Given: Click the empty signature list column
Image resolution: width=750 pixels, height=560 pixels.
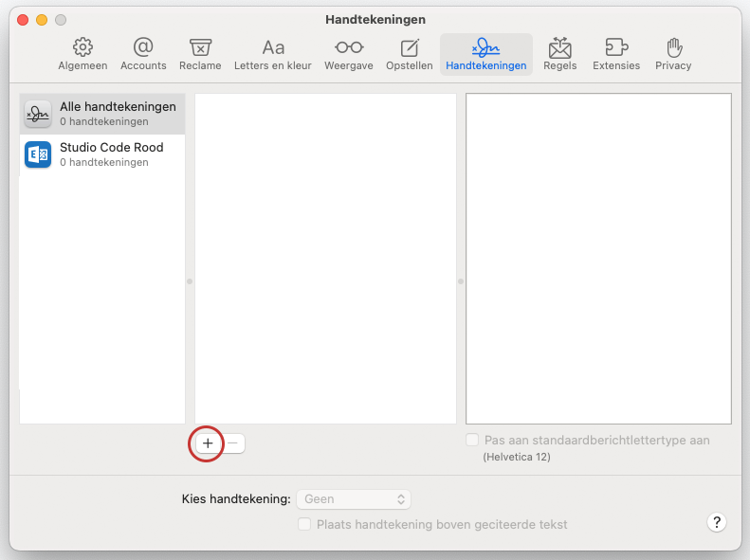Looking at the screenshot, I should coord(325,258).
